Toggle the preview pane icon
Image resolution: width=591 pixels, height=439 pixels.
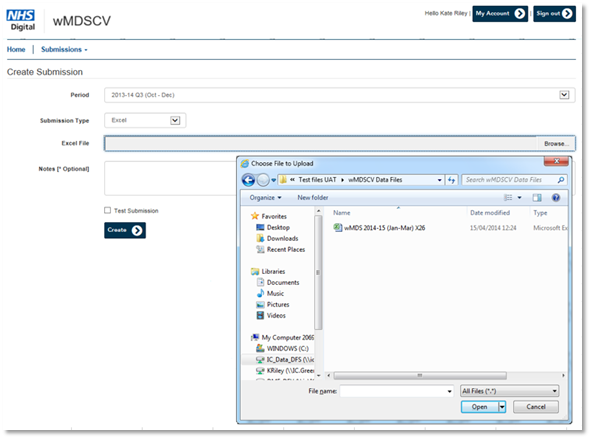(x=537, y=197)
